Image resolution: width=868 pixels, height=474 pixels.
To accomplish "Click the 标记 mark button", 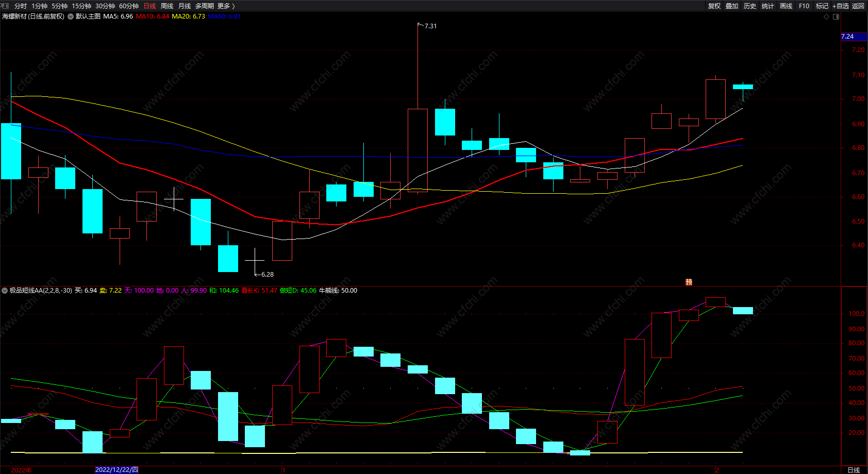I will pos(822,6).
